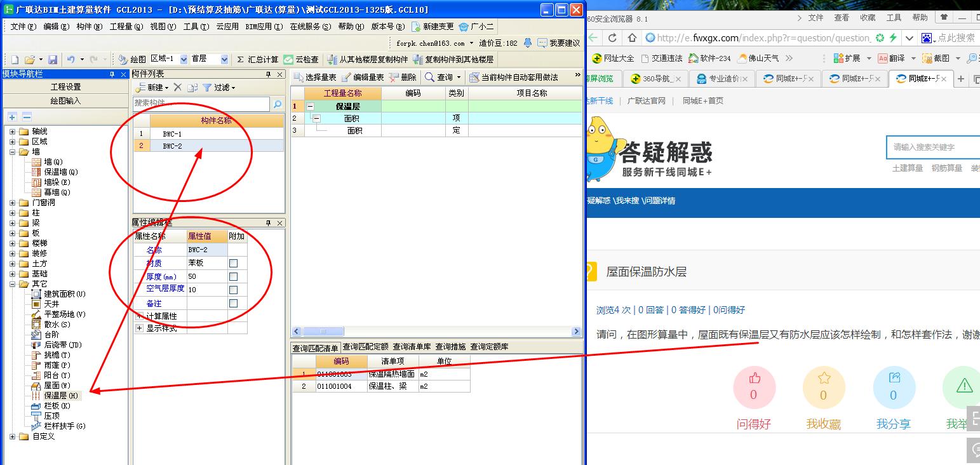980x465 pixels.
Task: Expand 显示样式 row in property editor
Action: [139, 328]
